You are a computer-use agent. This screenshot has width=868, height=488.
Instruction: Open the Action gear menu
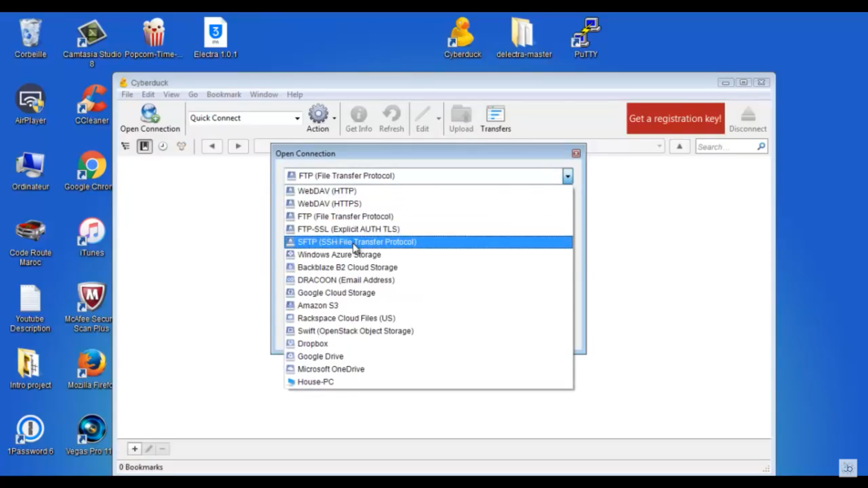tap(318, 117)
